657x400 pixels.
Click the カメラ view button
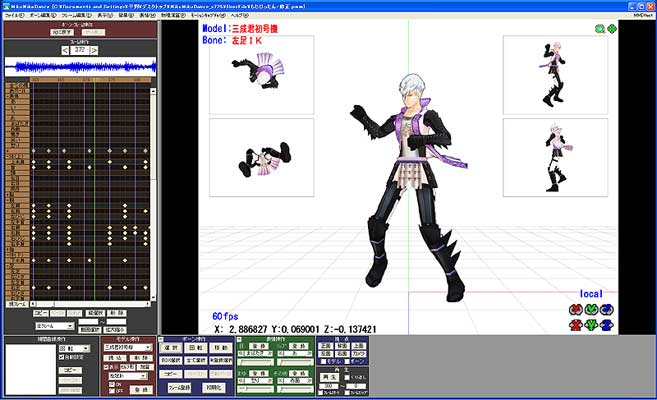click(x=358, y=354)
